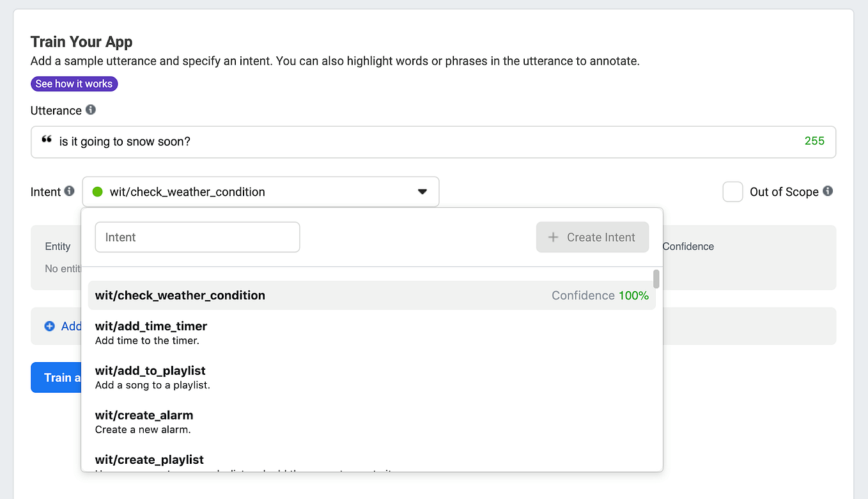Click the intent list scrollbar

click(656, 278)
